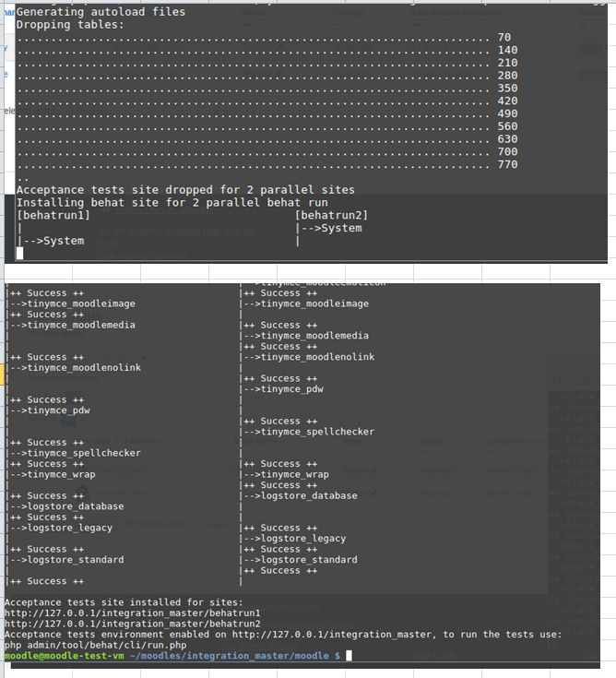The width and height of the screenshot is (616, 678).
Task: Click the '-->System' entry under behatrun2
Action: 332,229
